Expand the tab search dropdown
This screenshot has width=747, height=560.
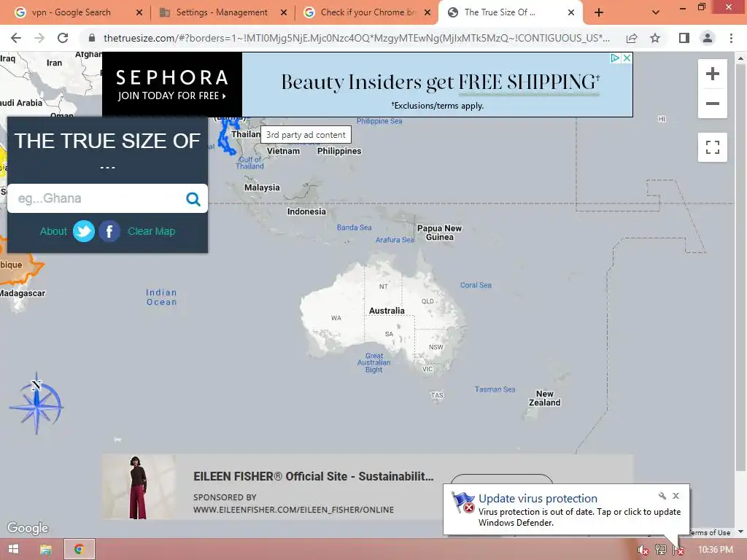[x=656, y=13]
